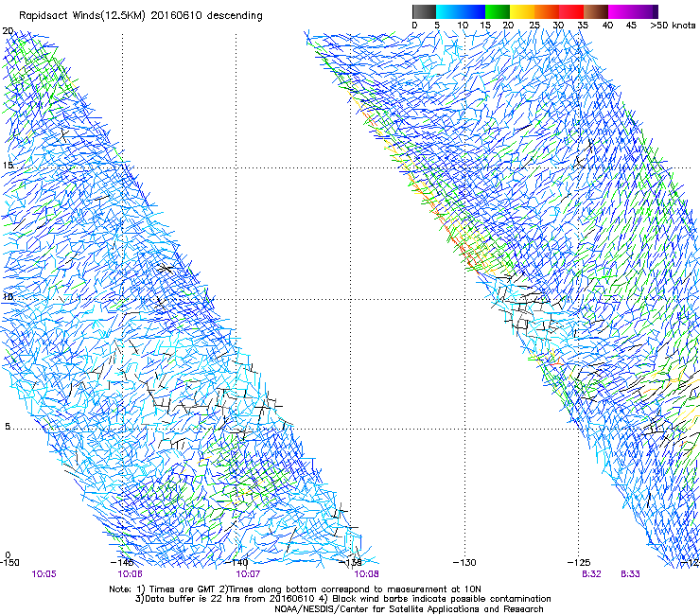The width and height of the screenshot is (700, 615).
Task: Click the green 15-20 knots legend swatch
Action: (498, 11)
